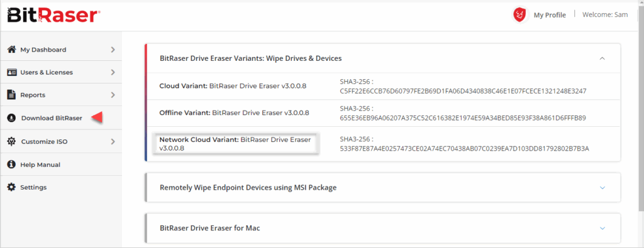Click the Customize ISO gear icon
Screen dimensions: 644x248
pos(12,141)
